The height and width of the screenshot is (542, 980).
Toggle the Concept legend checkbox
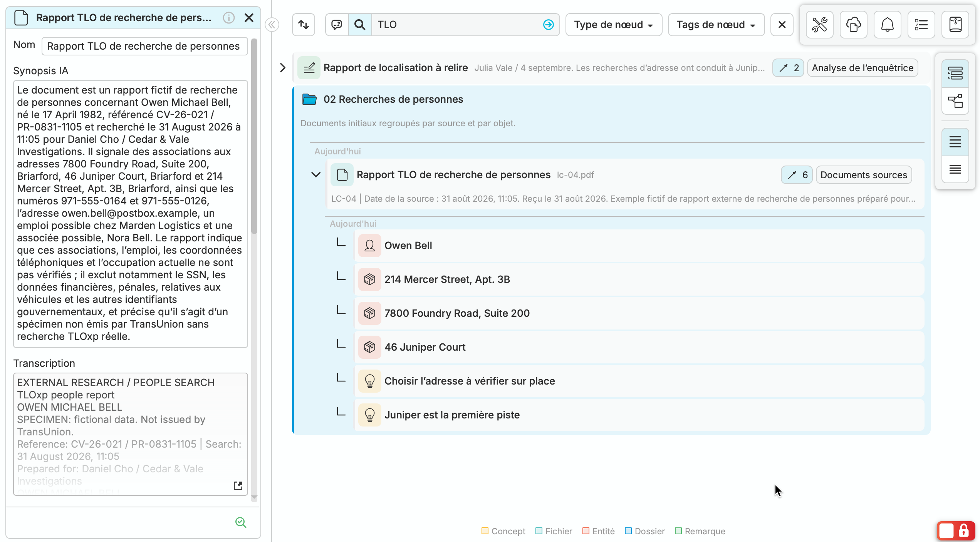point(485,531)
